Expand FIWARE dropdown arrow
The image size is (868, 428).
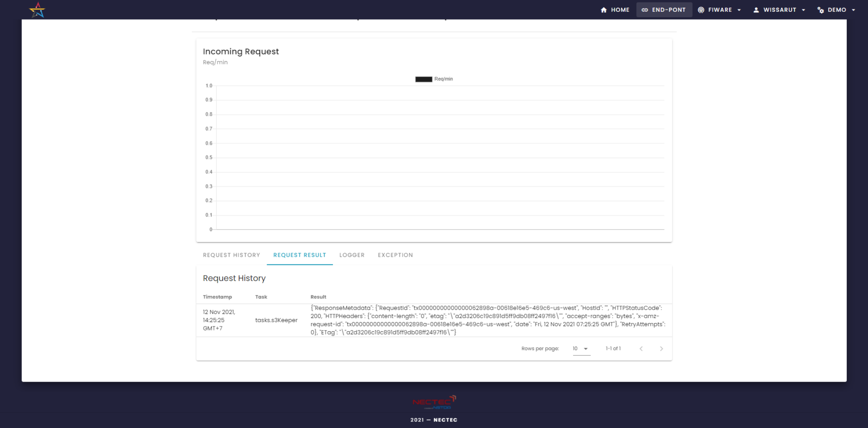(739, 10)
